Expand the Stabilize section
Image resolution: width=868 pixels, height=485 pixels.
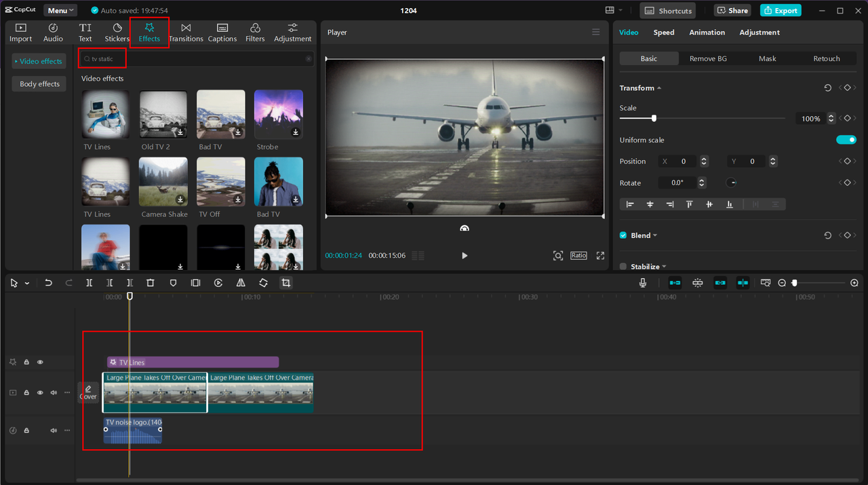(665, 267)
